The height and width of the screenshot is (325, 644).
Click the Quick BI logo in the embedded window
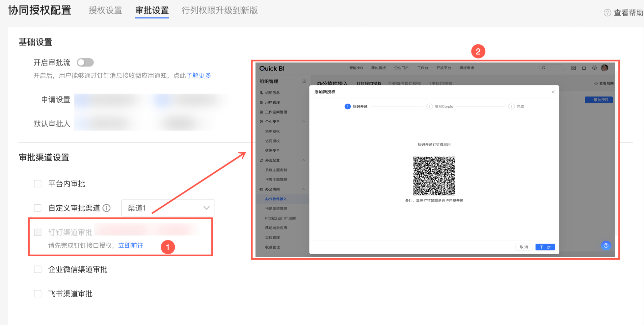click(x=272, y=68)
